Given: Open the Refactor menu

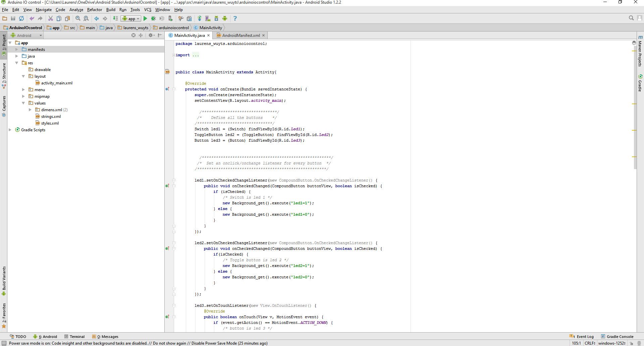Looking at the screenshot, I should point(94,10).
